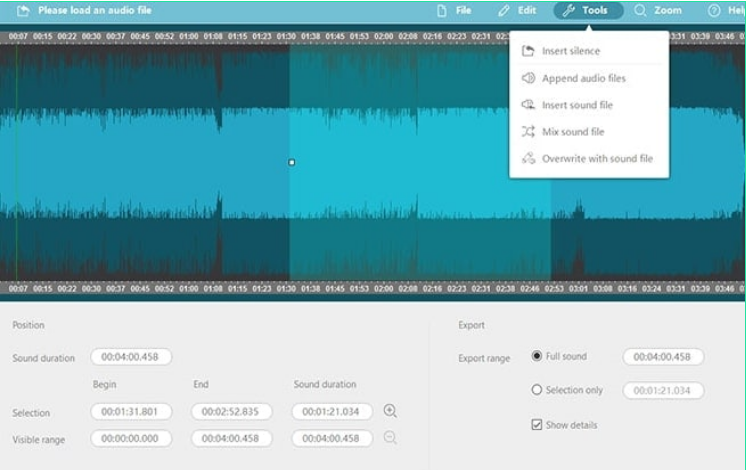The height and width of the screenshot is (470, 749).
Task: Expand the Zoom menu
Action: (658, 11)
